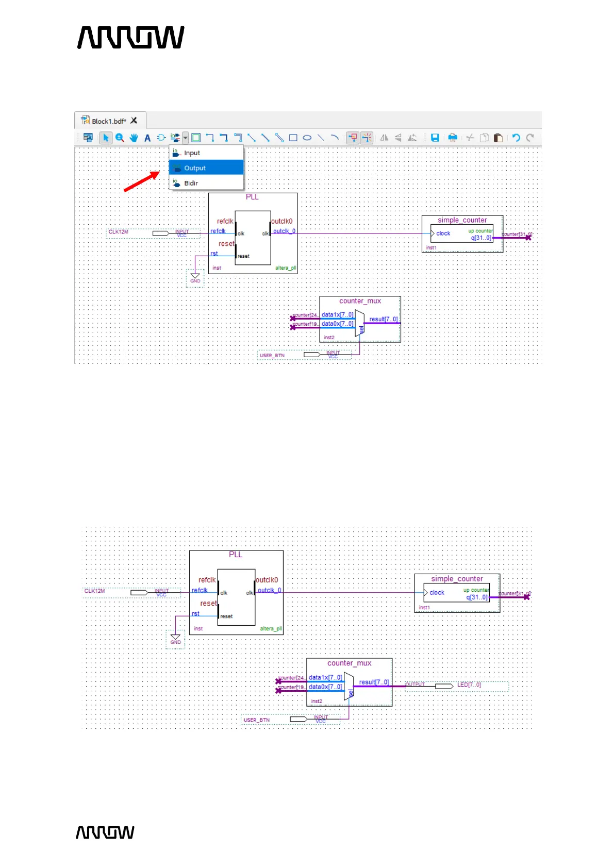Select the CLK12M pin in lower diagram
The height and width of the screenshot is (868, 614).
coord(132,593)
